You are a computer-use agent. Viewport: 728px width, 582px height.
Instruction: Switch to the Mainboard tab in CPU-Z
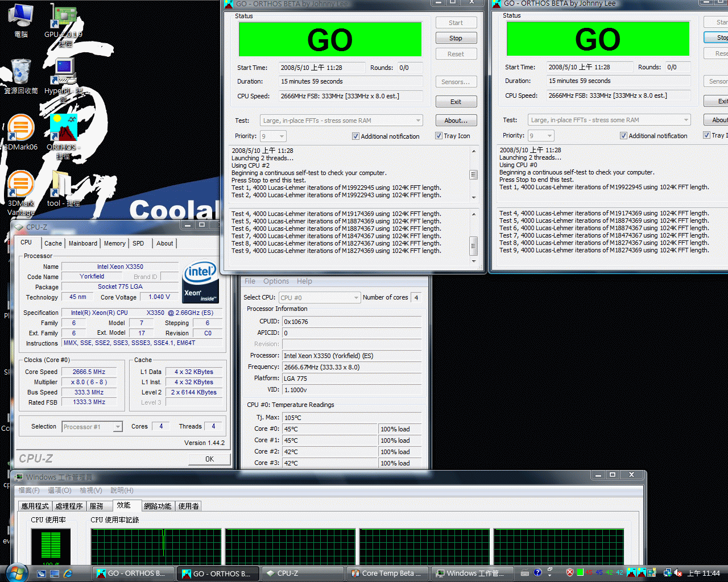(x=83, y=243)
